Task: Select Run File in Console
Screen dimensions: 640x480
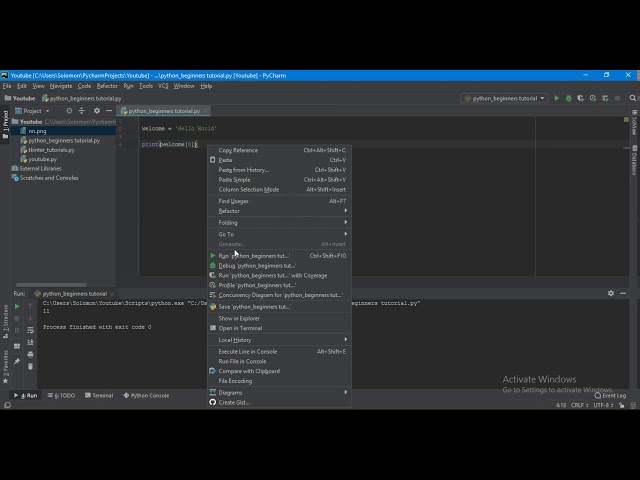Action: pos(280,361)
